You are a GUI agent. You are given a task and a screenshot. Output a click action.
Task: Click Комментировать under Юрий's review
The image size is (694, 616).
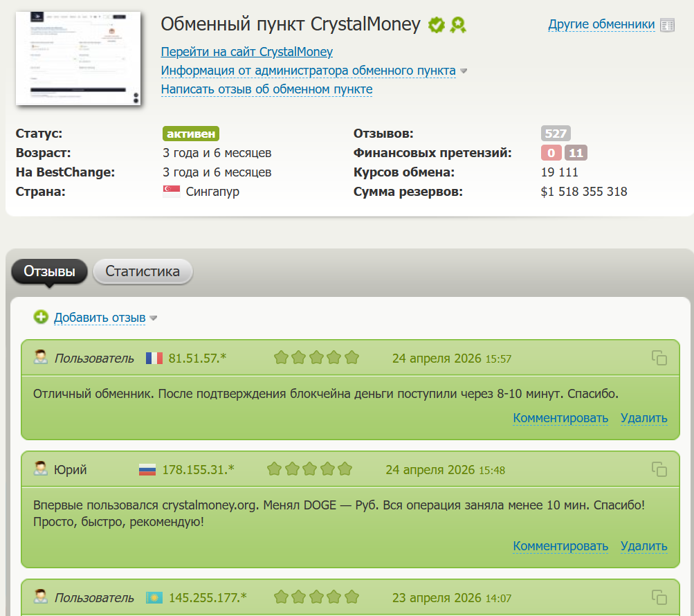pyautogui.click(x=560, y=546)
